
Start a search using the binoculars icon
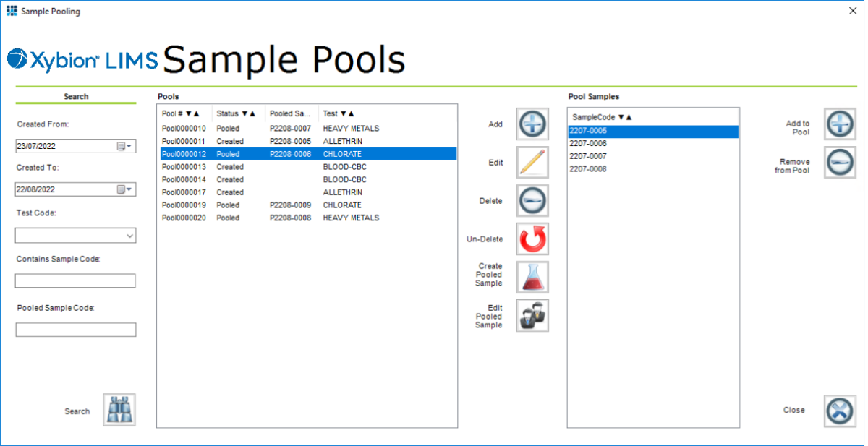(x=119, y=409)
